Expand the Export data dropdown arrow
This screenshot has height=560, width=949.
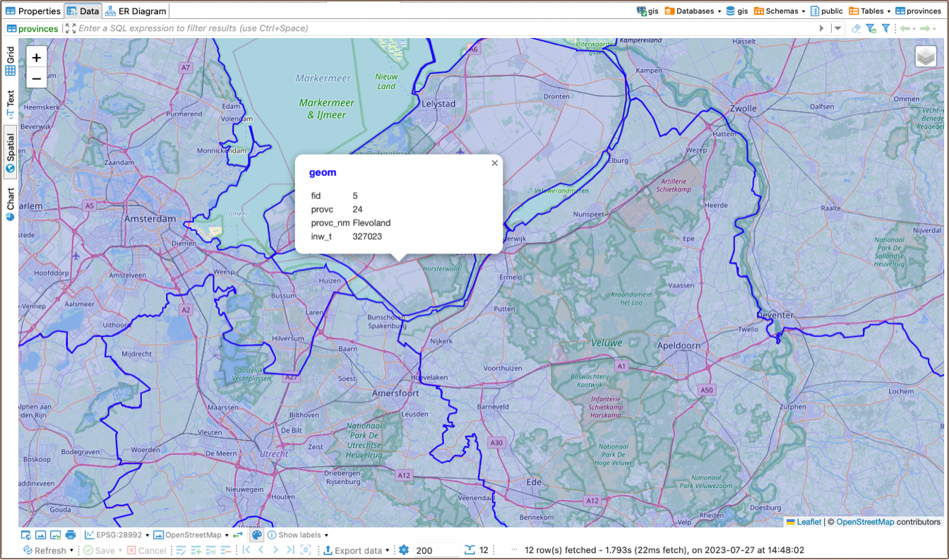click(388, 551)
